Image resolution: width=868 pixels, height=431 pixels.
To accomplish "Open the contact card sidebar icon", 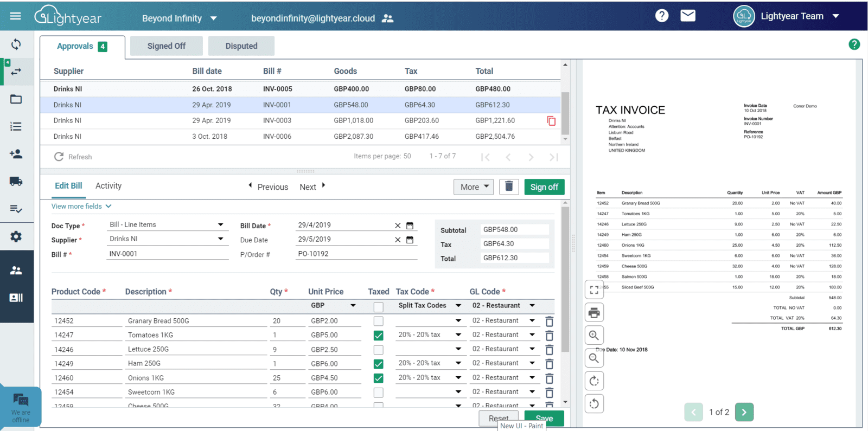I will [x=16, y=298].
